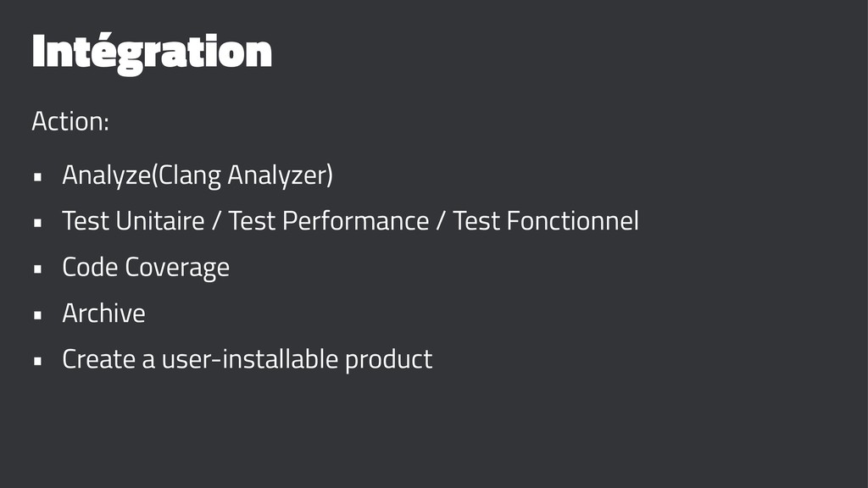
Task: Select the Test Performance text
Action: pyautogui.click(x=329, y=222)
